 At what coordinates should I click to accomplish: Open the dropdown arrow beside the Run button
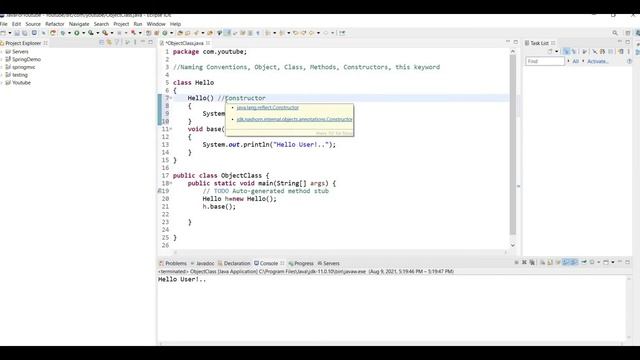[83, 33]
